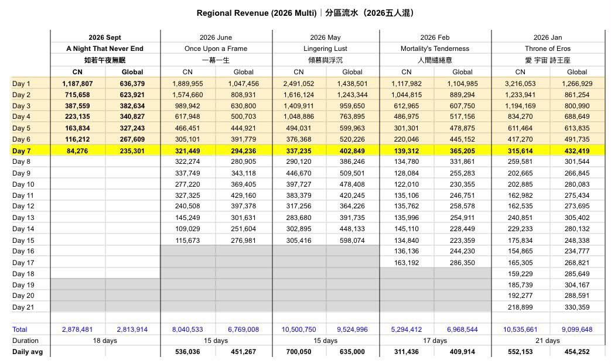Click the Day 1 cell "3,216,053"
Screen dimensions: 611x364
[x=520, y=84]
